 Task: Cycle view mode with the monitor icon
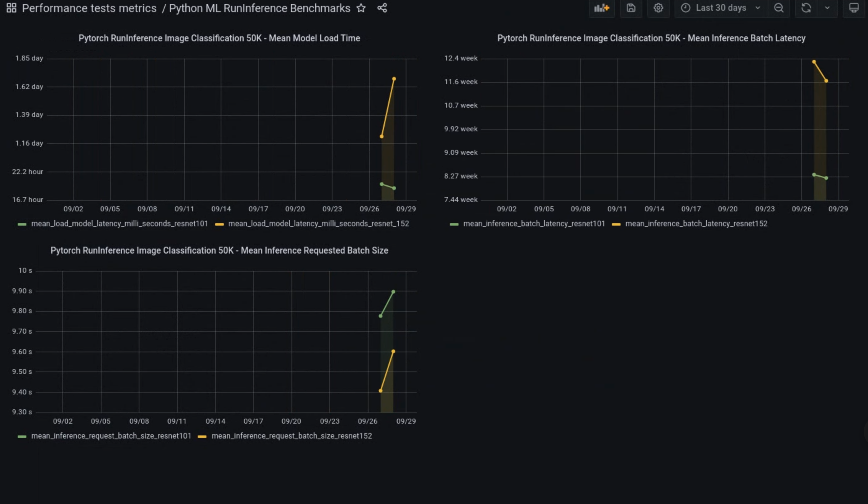coord(853,8)
